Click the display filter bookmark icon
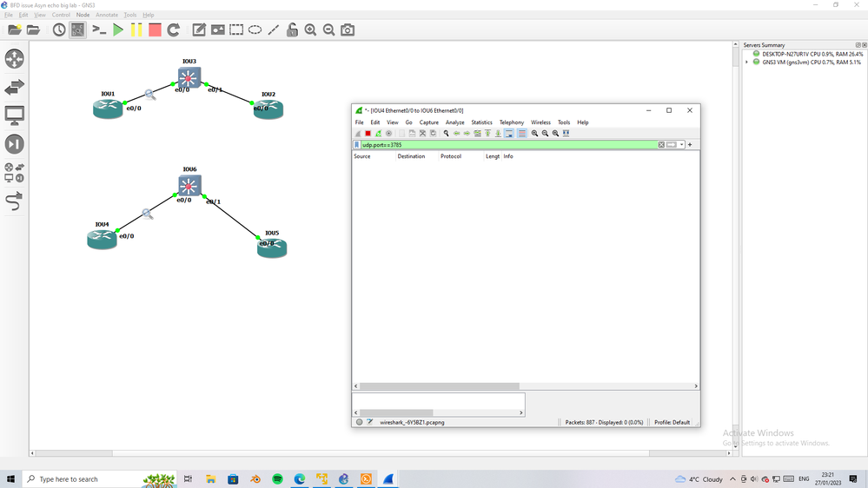This screenshot has height=488, width=868. 356,144
